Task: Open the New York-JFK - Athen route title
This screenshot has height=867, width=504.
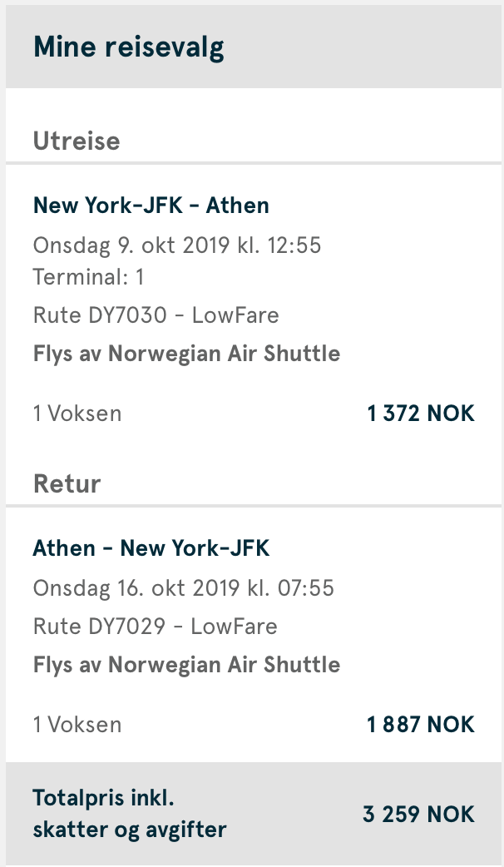Action: (151, 205)
